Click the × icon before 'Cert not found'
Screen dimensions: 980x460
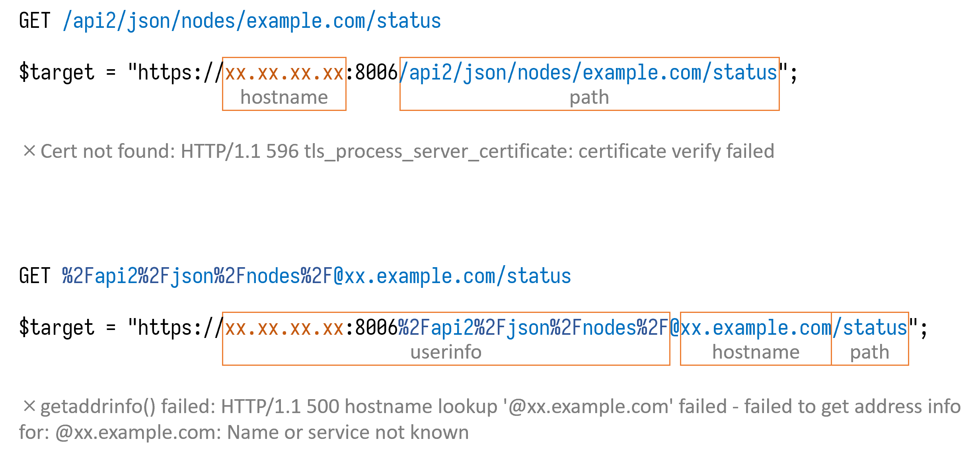(x=29, y=151)
